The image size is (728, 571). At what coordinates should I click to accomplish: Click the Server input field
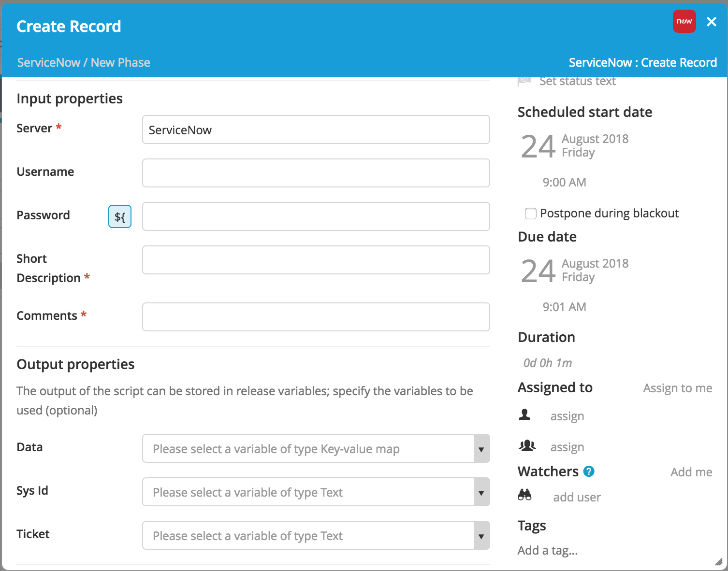316,129
